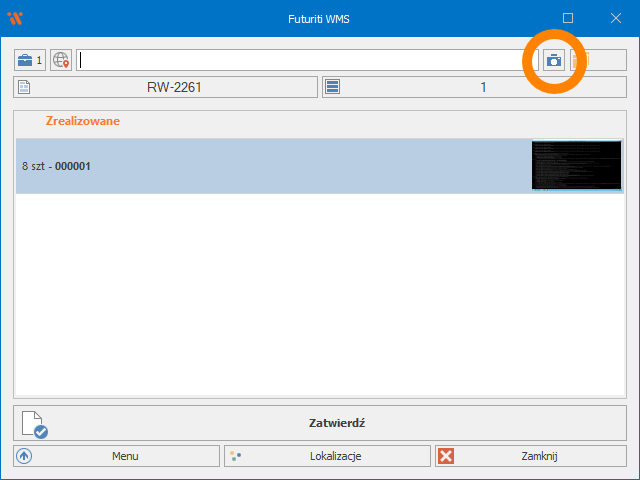The width and height of the screenshot is (640, 480).
Task: Open document RW-2261 button
Action: (x=165, y=87)
